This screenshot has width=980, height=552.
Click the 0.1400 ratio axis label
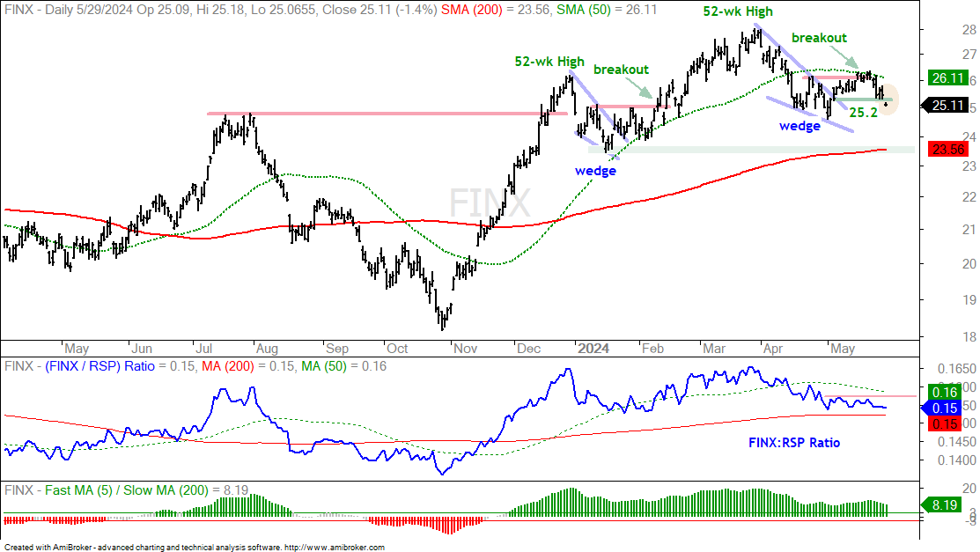click(x=956, y=460)
